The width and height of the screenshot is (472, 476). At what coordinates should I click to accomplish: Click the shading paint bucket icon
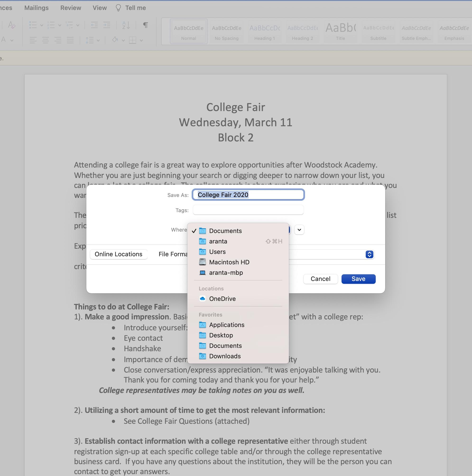click(x=115, y=40)
